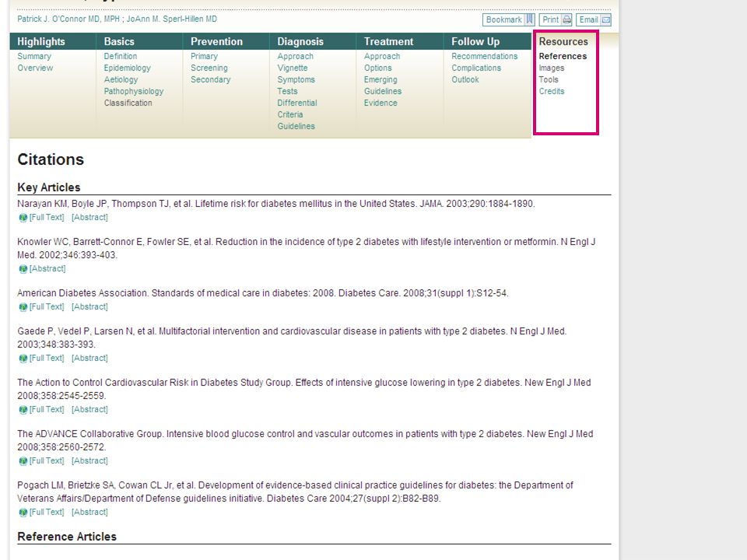
Task: Open Options under Treatment
Action: point(378,68)
